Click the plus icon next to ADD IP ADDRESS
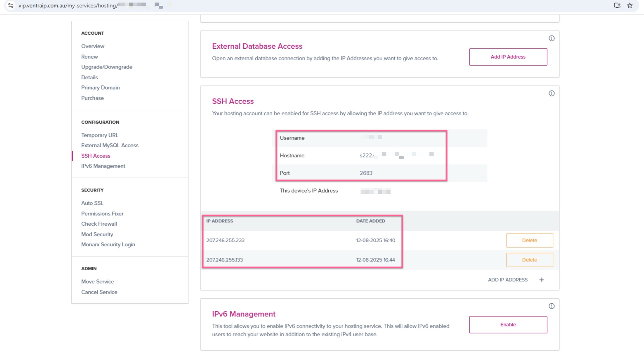Viewport: 644px width, 355px height. pyautogui.click(x=542, y=280)
